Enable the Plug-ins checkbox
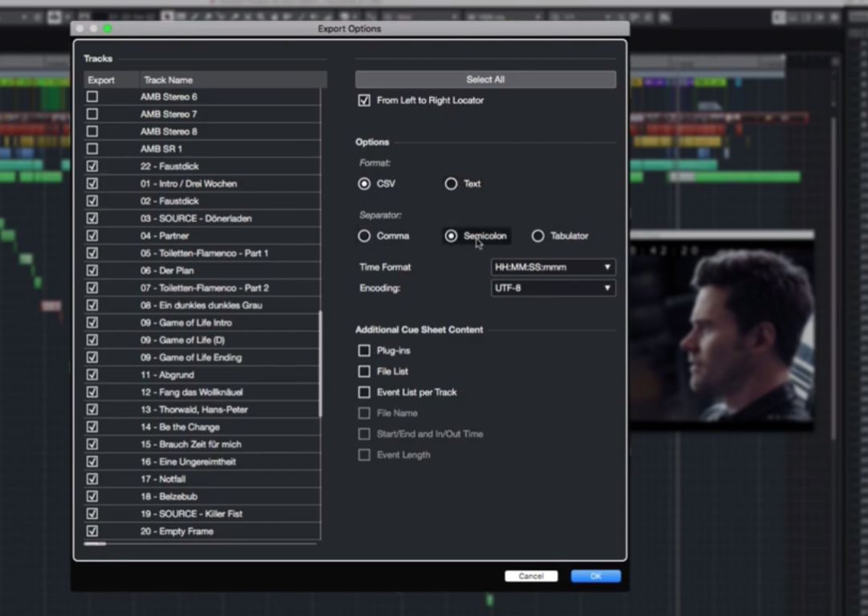868x616 pixels. (x=364, y=351)
